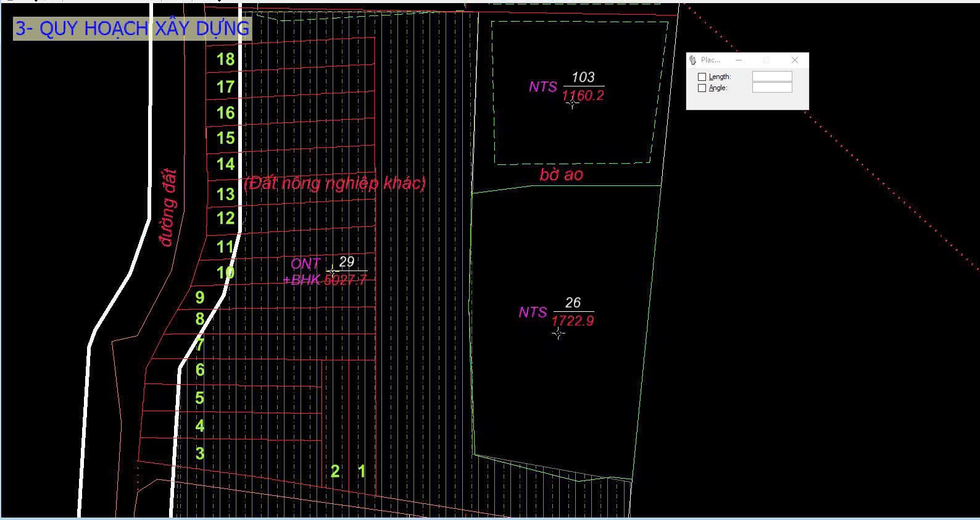The image size is (980, 520).
Task: Select the "(Đất nông nghiệp khác)" annotation
Action: (x=335, y=183)
